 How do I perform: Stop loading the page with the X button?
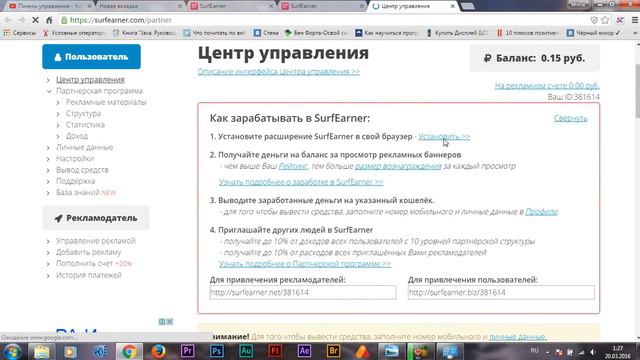(35, 20)
